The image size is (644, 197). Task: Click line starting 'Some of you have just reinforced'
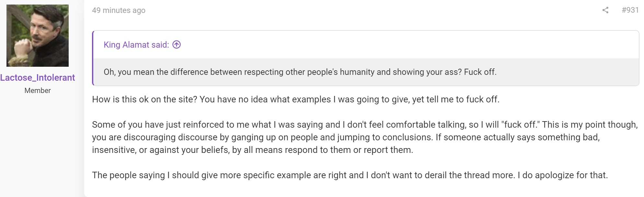[x=365, y=125]
